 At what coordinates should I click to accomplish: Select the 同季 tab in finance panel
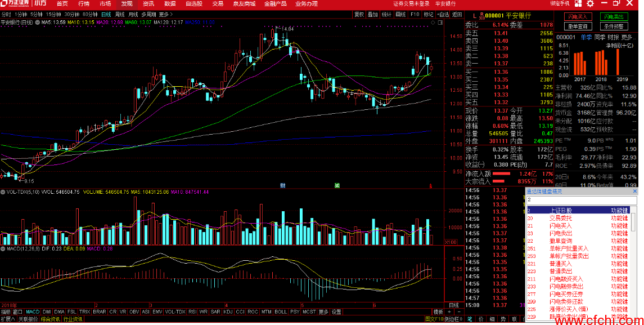pos(600,37)
